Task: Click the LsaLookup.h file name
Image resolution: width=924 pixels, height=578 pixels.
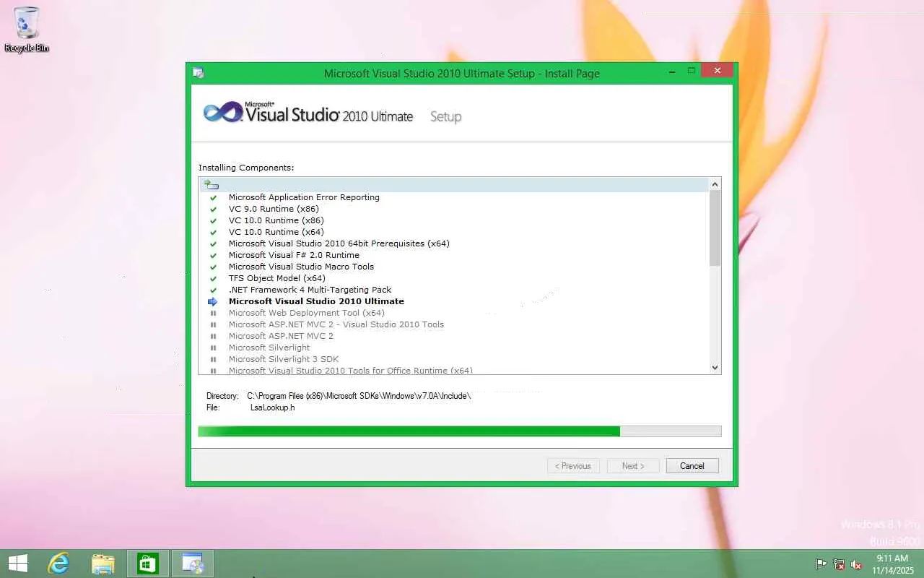Action: tap(272, 407)
